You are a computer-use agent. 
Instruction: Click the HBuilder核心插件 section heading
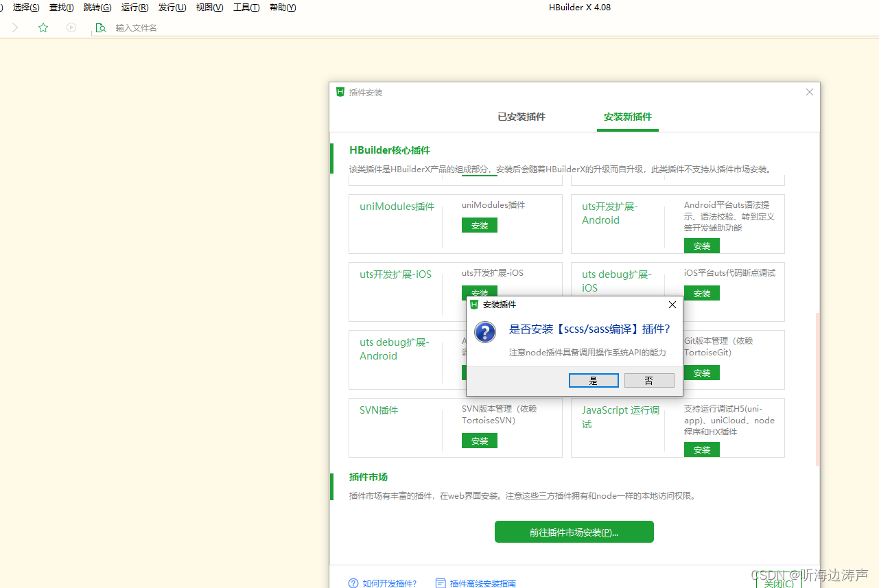click(x=390, y=150)
